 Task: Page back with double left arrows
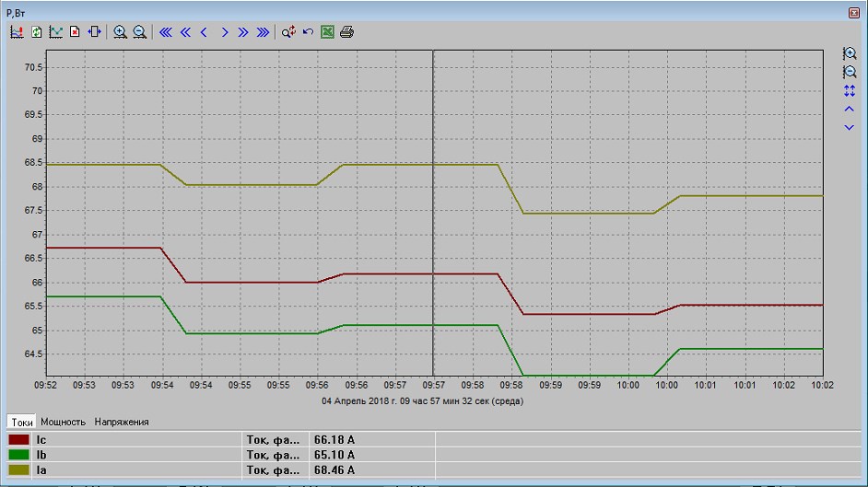tap(185, 32)
